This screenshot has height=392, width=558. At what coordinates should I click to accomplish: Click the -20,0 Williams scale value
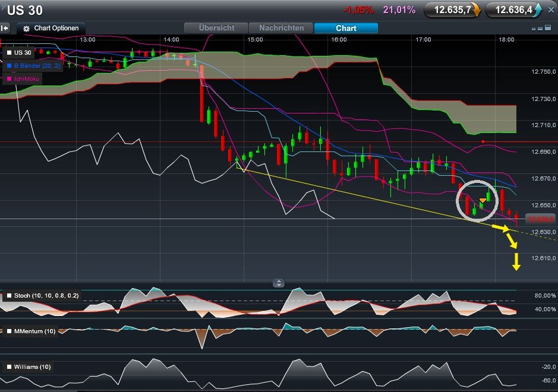pos(549,367)
